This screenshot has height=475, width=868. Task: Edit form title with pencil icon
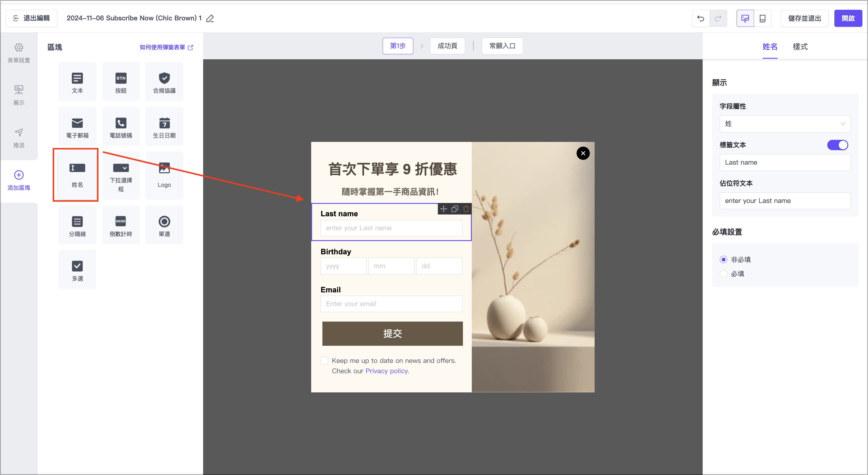point(210,19)
